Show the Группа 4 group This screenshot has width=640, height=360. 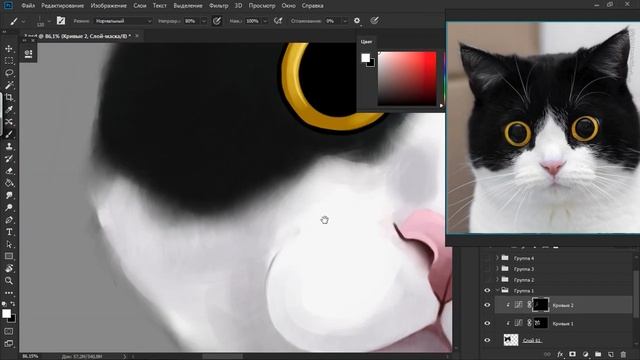(x=487, y=258)
